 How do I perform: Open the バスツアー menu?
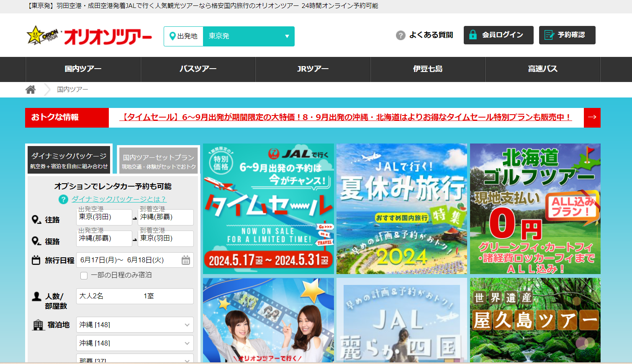198,69
